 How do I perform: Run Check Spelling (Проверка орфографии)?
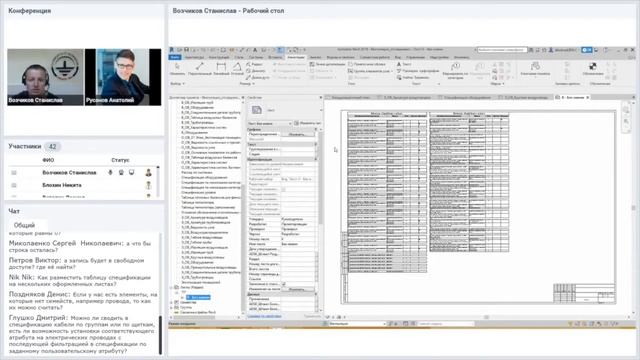[x=418, y=71]
